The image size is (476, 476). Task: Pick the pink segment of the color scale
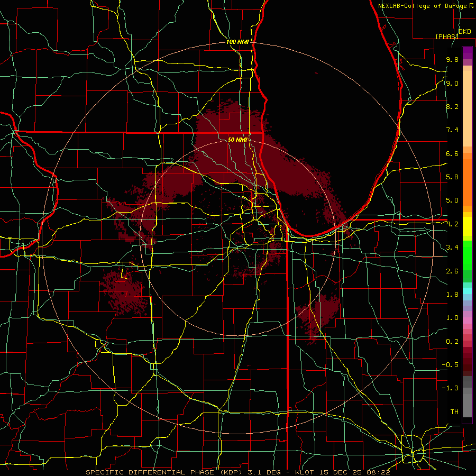[x=467, y=321]
